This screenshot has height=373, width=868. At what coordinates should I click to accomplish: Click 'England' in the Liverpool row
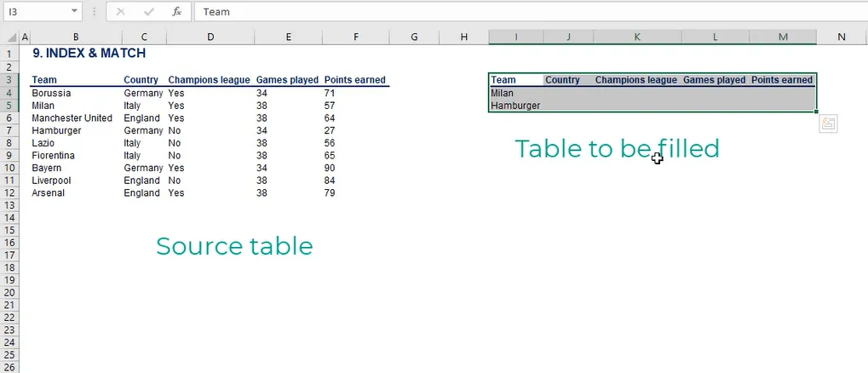click(142, 181)
